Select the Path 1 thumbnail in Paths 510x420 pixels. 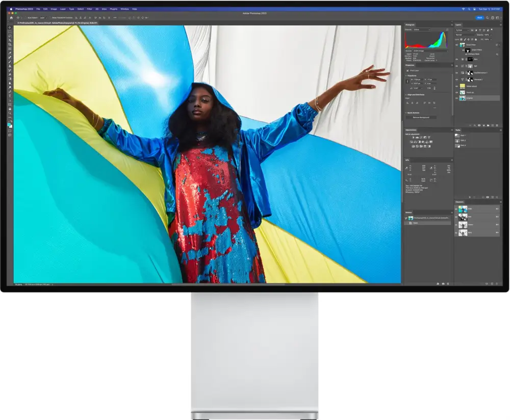(x=457, y=136)
